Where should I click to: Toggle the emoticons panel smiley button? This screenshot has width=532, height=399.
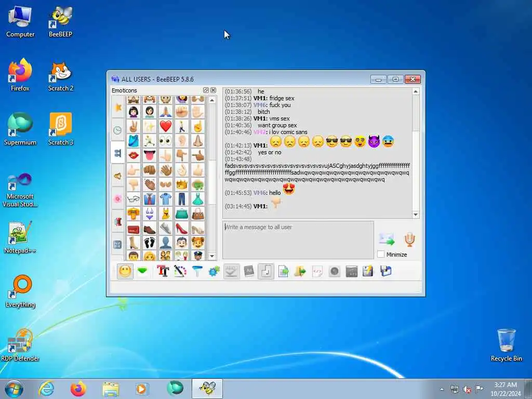click(x=125, y=271)
